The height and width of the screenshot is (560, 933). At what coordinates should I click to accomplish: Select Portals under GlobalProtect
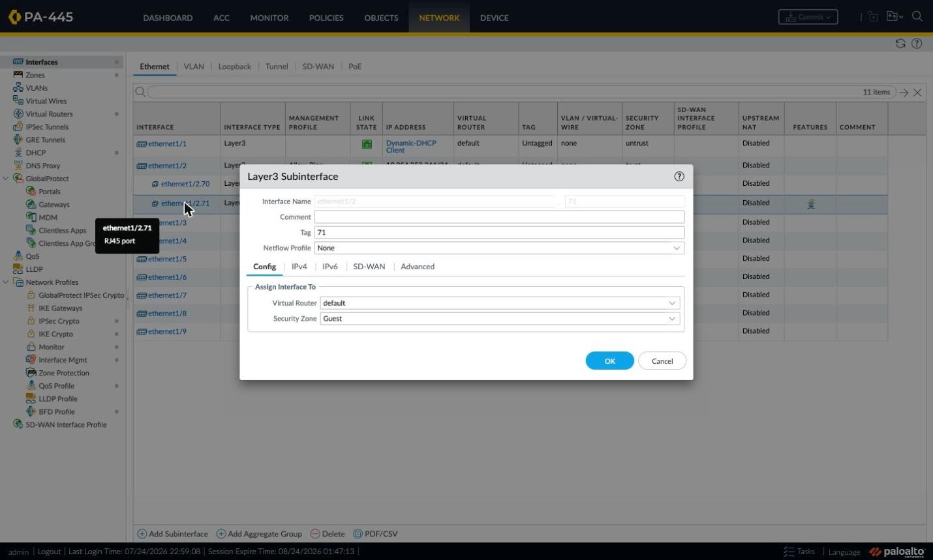click(x=50, y=192)
